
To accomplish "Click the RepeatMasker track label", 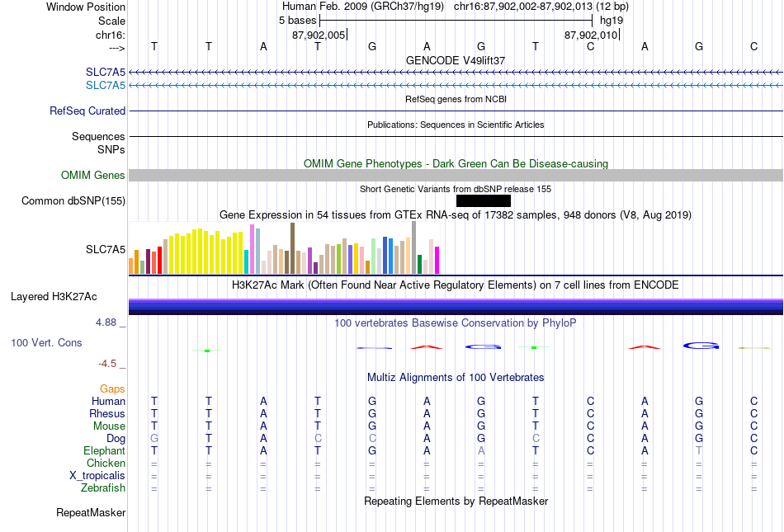I will click(x=91, y=512).
